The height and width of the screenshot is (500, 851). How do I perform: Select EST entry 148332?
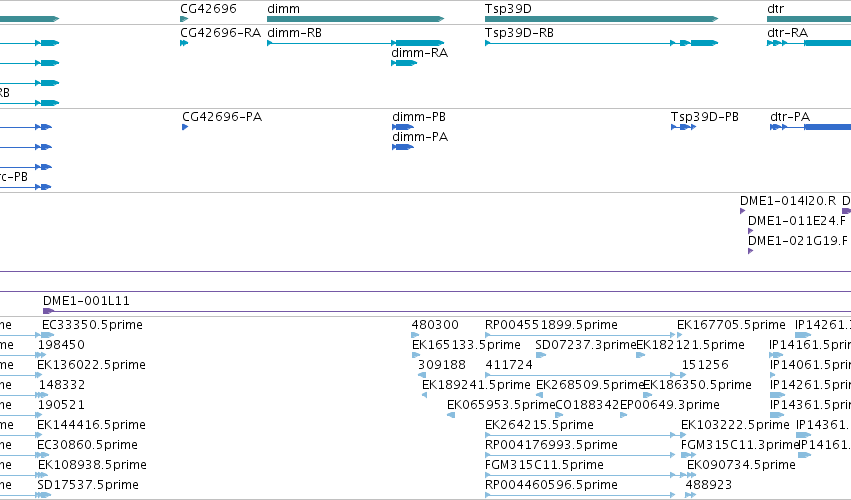coord(61,385)
